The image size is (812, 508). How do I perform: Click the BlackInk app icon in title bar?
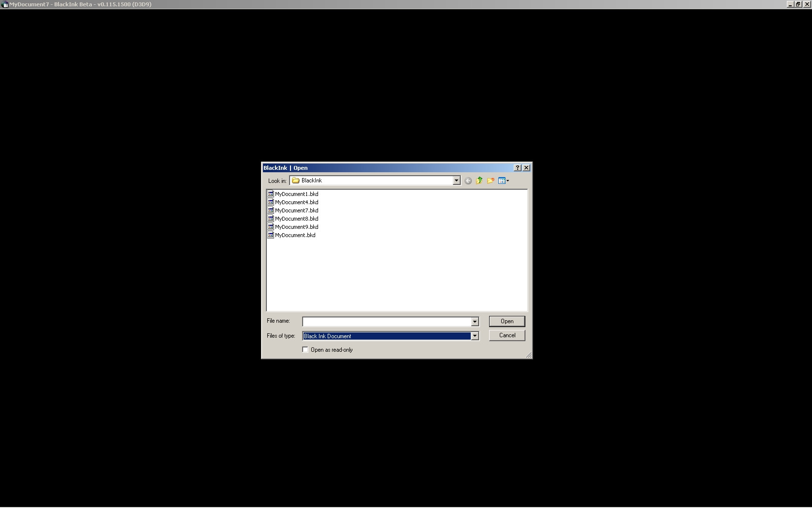[5, 4]
